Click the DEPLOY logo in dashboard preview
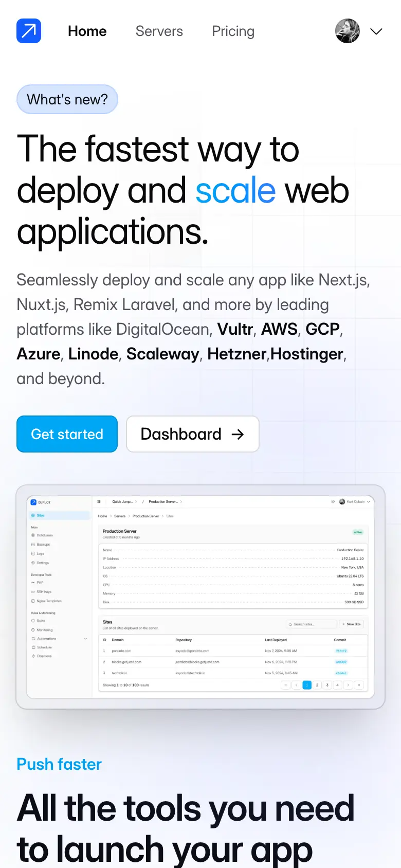 [x=41, y=502]
